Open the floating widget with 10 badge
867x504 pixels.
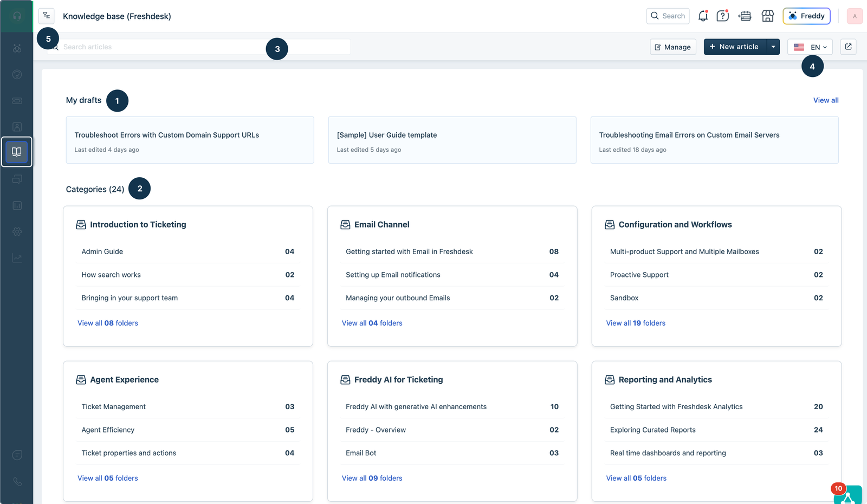coord(848,495)
